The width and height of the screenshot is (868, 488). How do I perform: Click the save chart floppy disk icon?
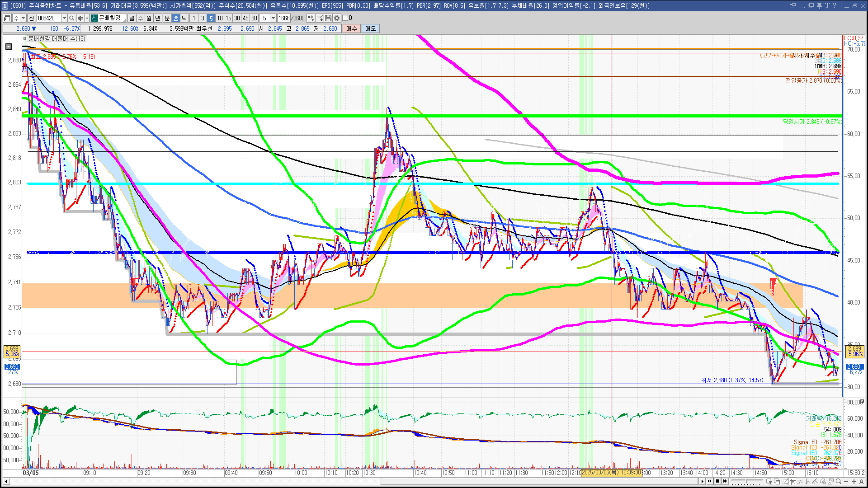click(328, 18)
